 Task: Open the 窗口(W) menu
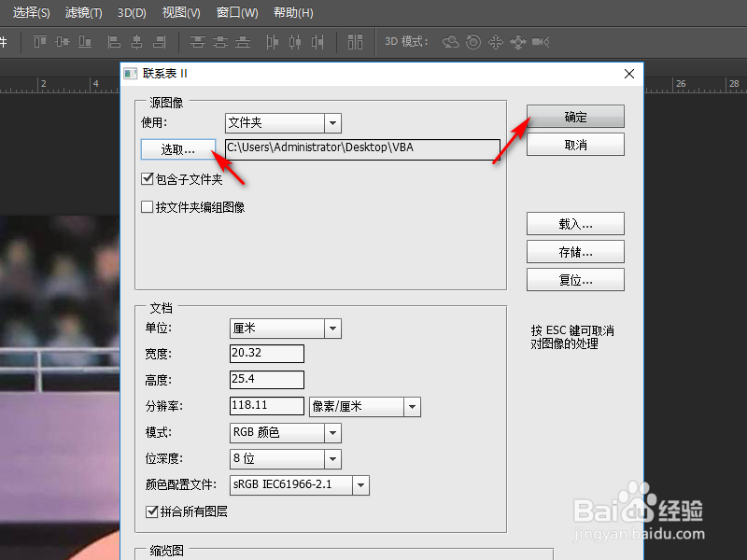[237, 12]
